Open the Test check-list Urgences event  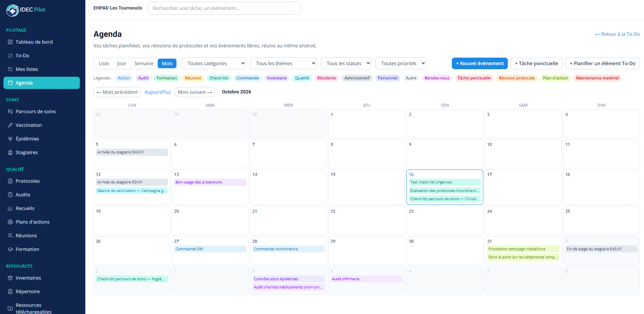445,182
